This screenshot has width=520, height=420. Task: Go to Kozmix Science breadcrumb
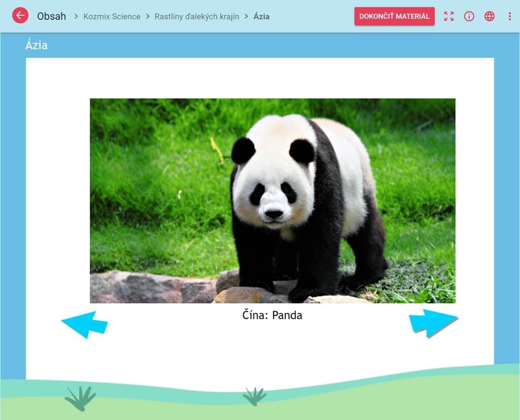pyautogui.click(x=112, y=17)
